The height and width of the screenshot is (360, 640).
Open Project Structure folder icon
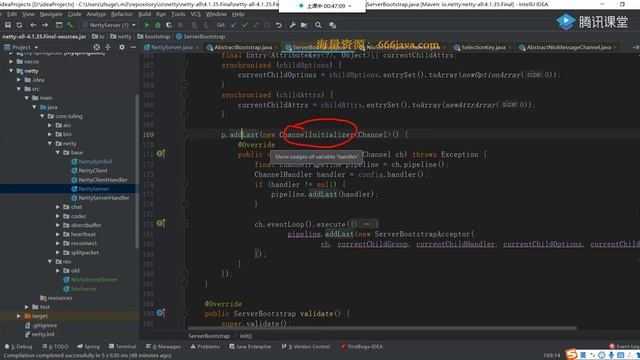click(304, 25)
